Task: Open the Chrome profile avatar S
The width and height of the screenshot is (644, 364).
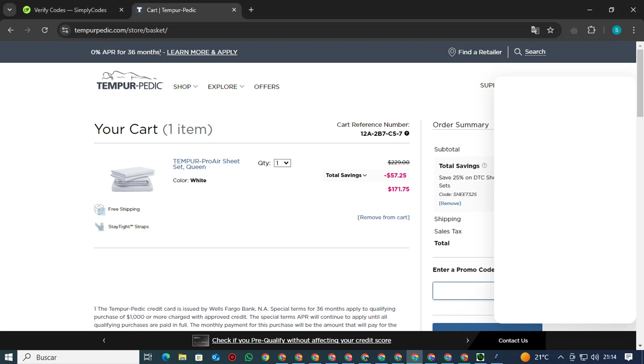Action: pos(617,30)
